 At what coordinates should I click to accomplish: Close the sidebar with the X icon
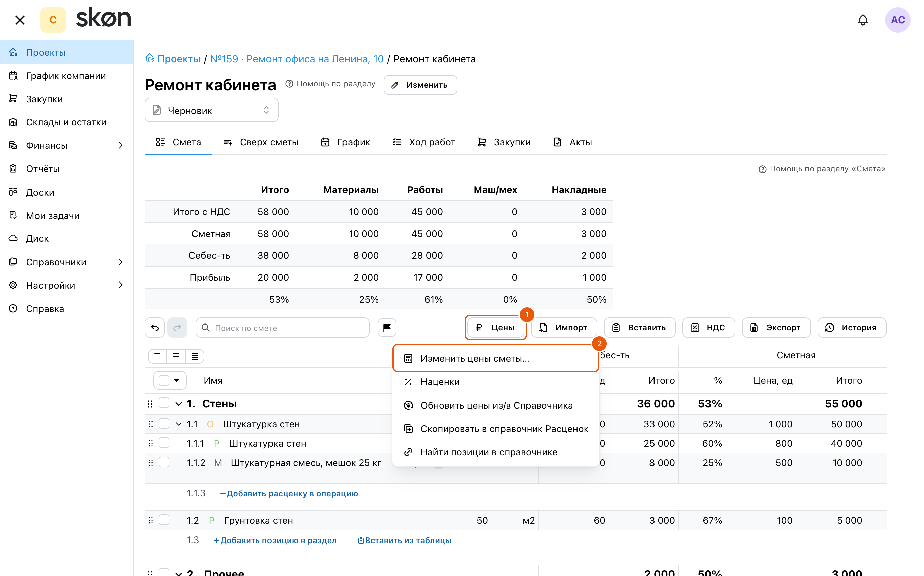(x=20, y=20)
